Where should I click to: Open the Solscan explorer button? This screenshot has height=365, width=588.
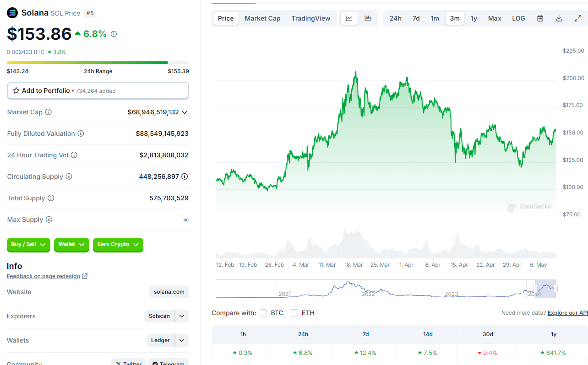point(159,316)
